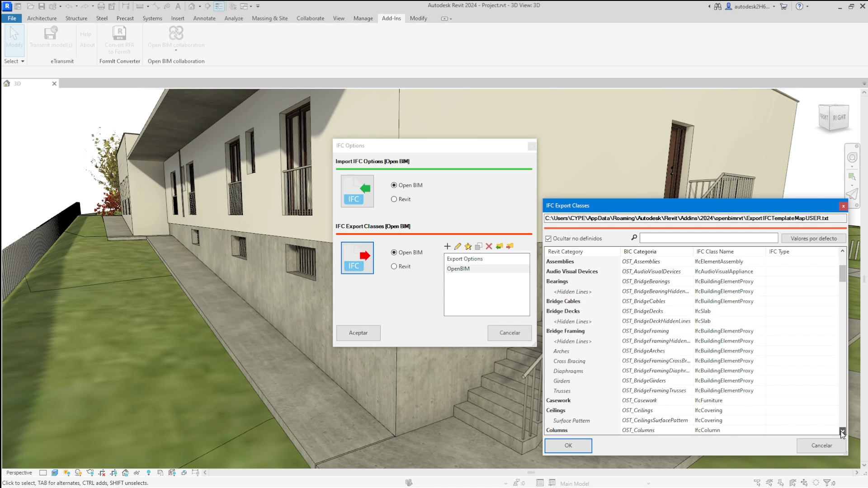Export the mapping file with red arrow folder icon
Screen dimensions: 868x488
tap(509, 247)
